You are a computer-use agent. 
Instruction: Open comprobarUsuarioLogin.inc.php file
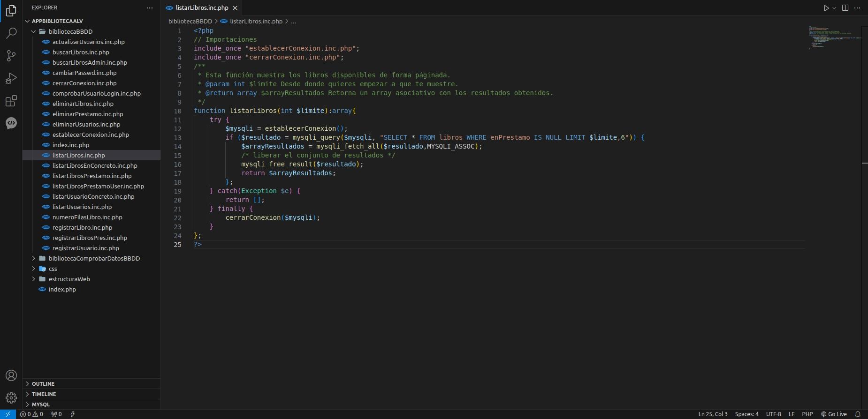91,93
